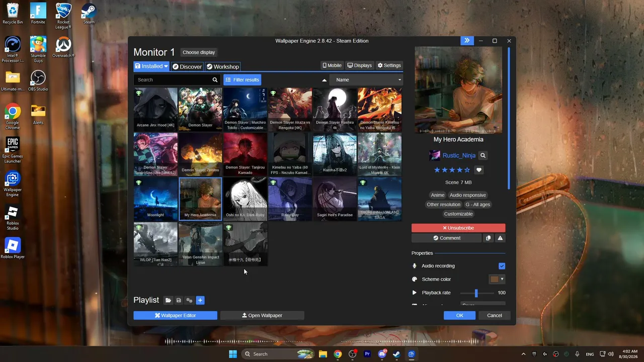Click the taskbar microphone icon
644x362 pixels.
[577, 354]
